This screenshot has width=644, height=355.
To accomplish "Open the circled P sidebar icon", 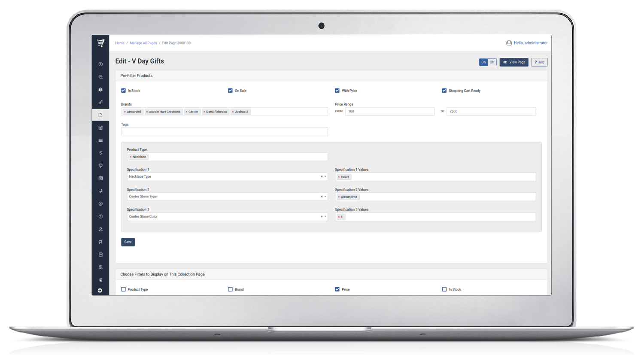I will pos(100,64).
